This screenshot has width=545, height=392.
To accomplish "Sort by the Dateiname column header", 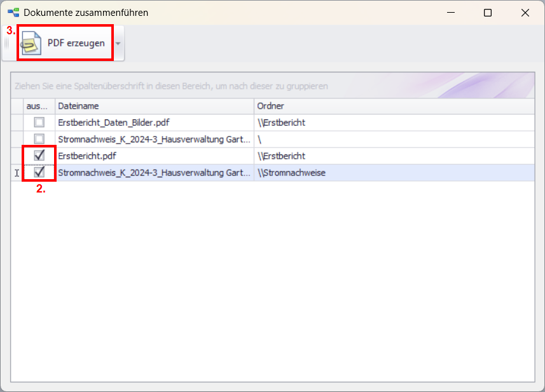I will click(154, 106).
